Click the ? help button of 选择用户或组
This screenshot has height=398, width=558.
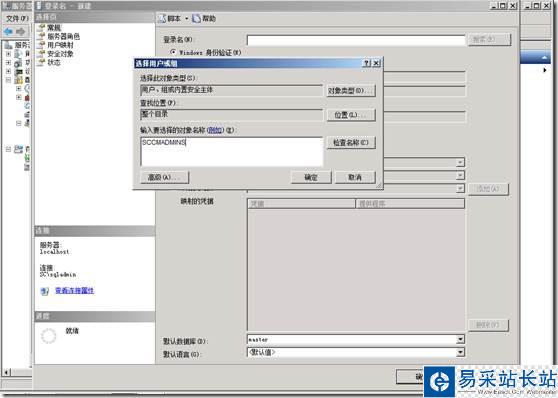click(366, 63)
